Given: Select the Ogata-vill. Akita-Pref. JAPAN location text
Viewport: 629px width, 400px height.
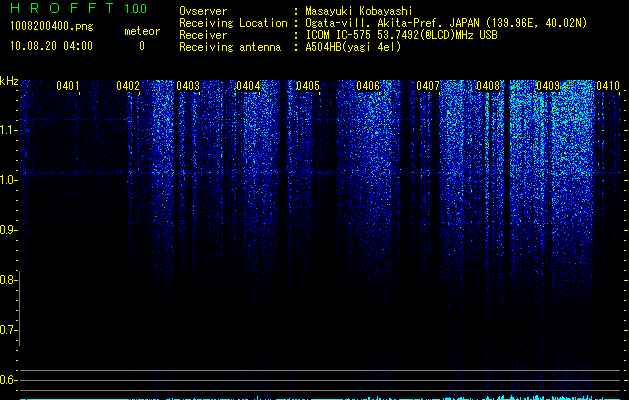Looking at the screenshot, I should click(446, 23).
